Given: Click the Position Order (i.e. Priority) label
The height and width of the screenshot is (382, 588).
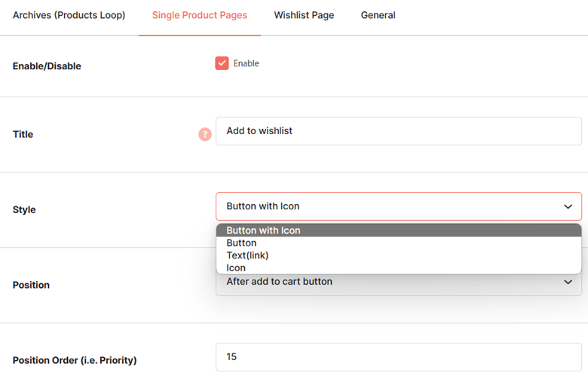Looking at the screenshot, I should (x=75, y=360).
